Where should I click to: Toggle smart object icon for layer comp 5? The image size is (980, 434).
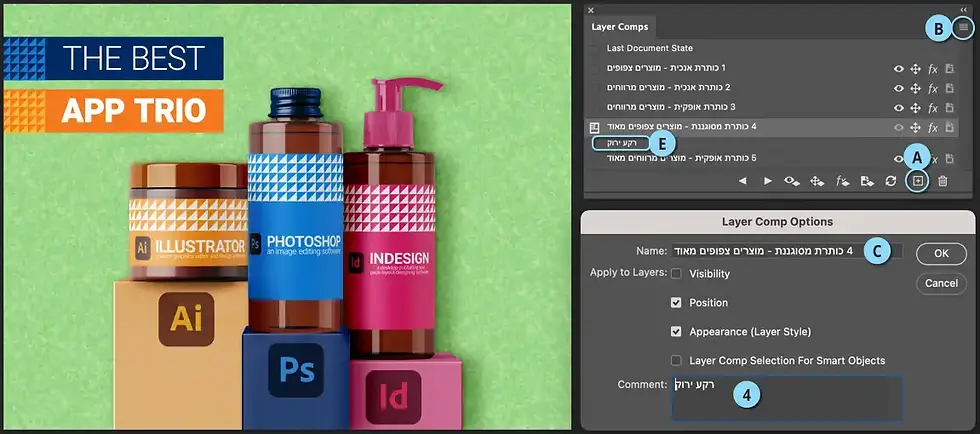949,159
